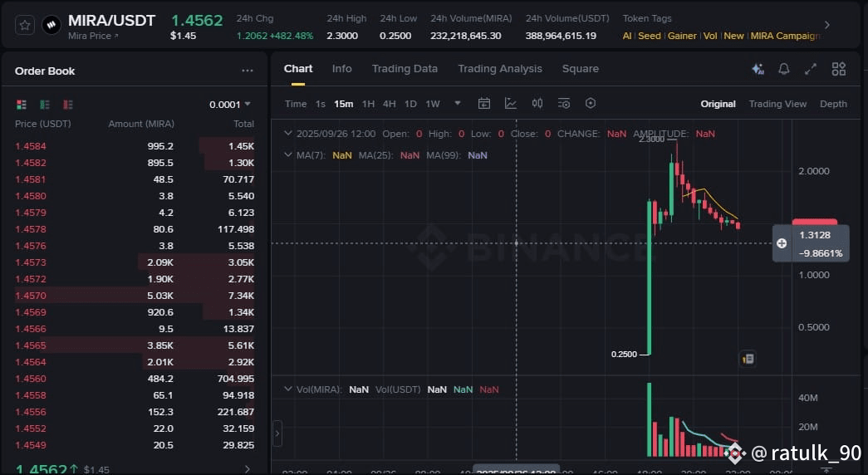Select 15m interval
Screen dimensions: 868x475
[343, 104]
